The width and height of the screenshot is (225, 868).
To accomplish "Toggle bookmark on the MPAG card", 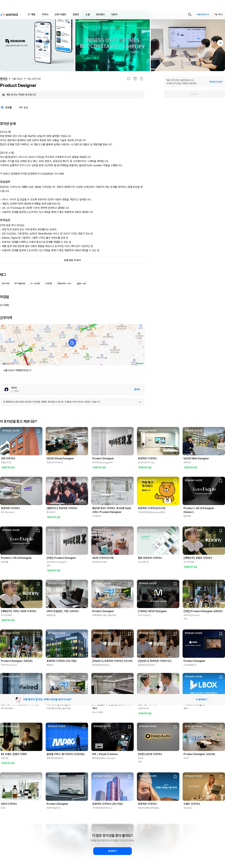I will pos(84,727).
